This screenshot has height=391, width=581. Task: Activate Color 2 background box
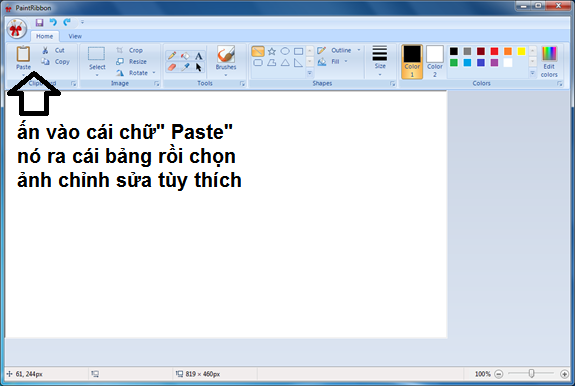click(435, 62)
